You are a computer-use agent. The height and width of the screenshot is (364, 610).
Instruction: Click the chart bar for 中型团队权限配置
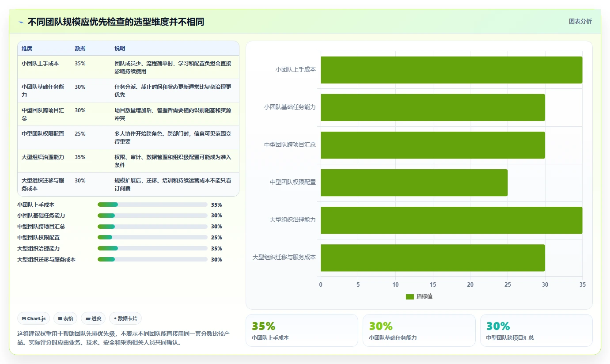pyautogui.click(x=414, y=182)
